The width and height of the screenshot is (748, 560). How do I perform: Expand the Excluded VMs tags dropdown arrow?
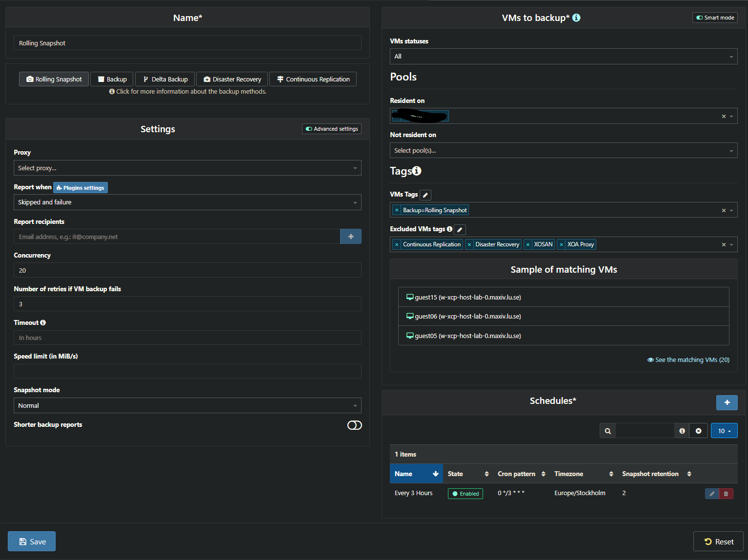coord(731,245)
